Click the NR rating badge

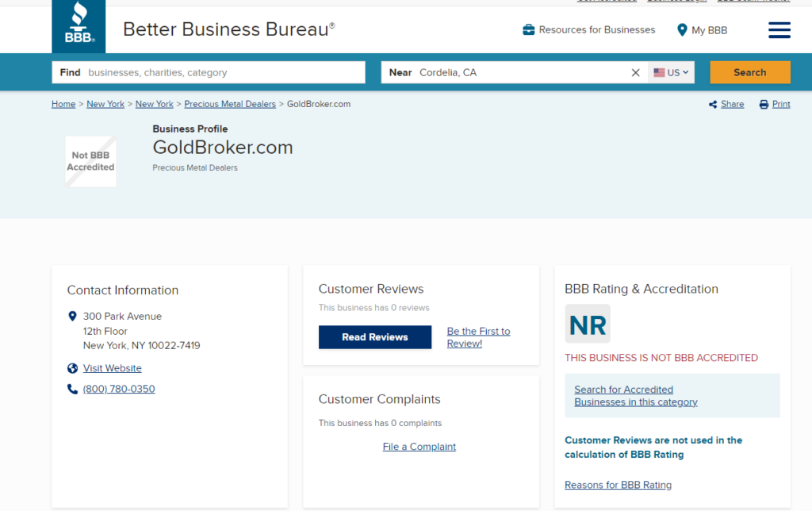click(588, 324)
